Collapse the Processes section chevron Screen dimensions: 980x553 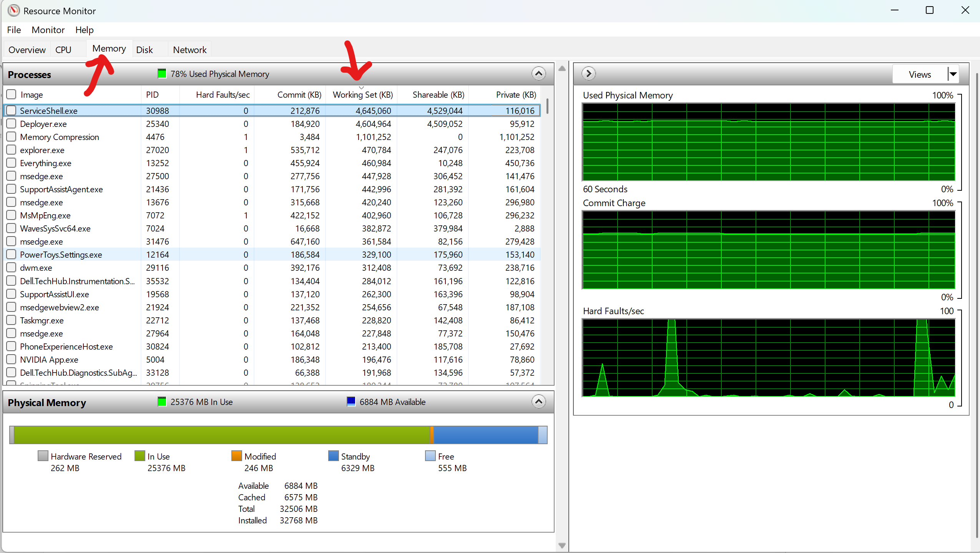click(538, 73)
